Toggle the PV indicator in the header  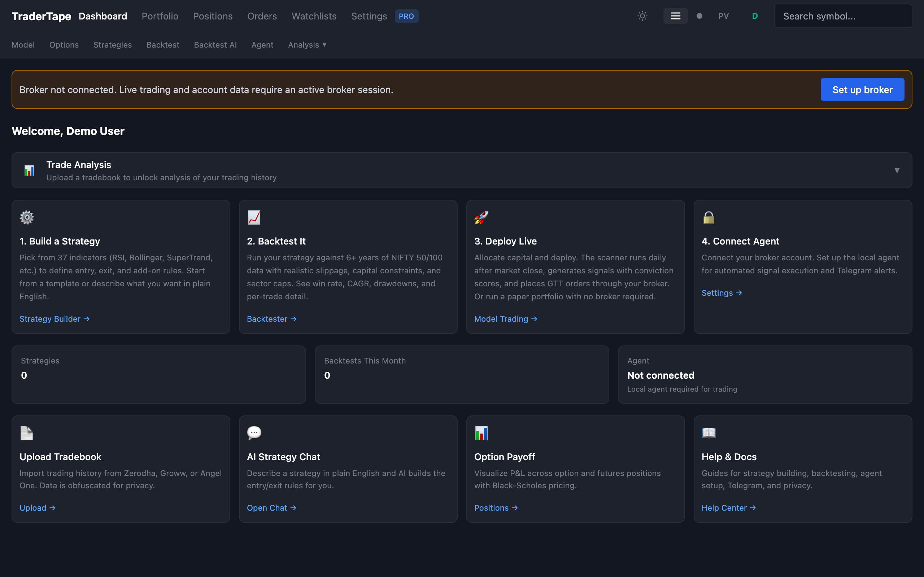pyautogui.click(x=723, y=16)
